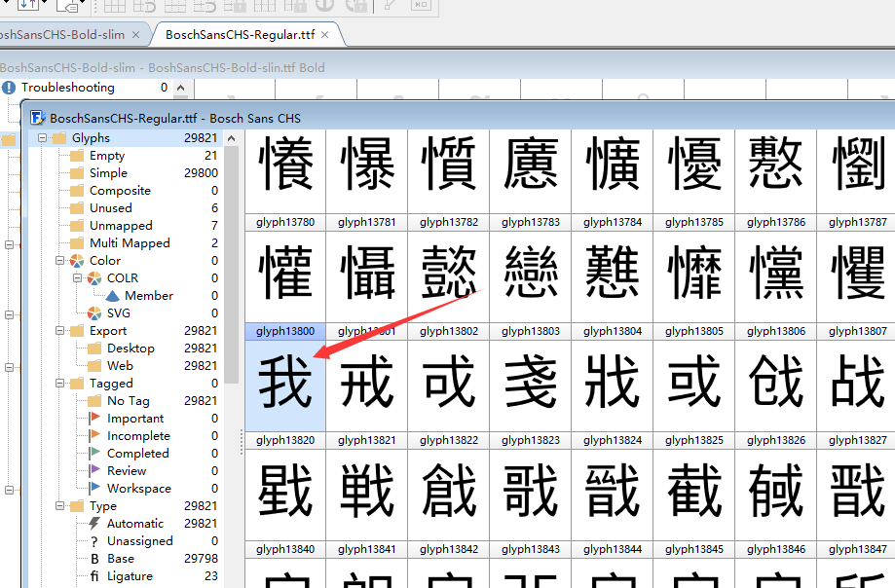Close the BoshSansCHS-Bold-slim tab
The width and height of the screenshot is (895, 588).
[x=135, y=35]
